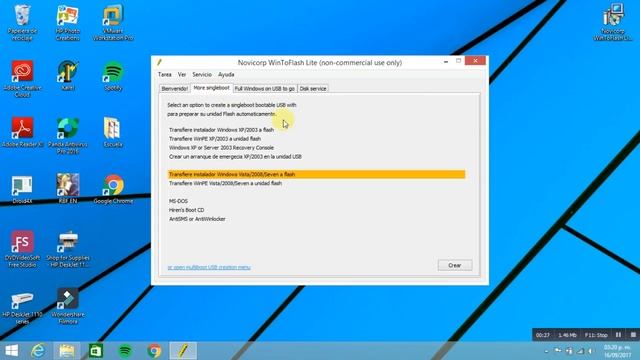
Task: Open File Explorer from taskbar
Action: 67,351
